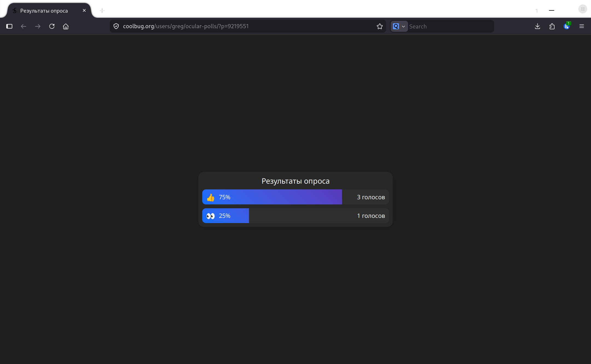Open the Downloads panel

(x=537, y=26)
